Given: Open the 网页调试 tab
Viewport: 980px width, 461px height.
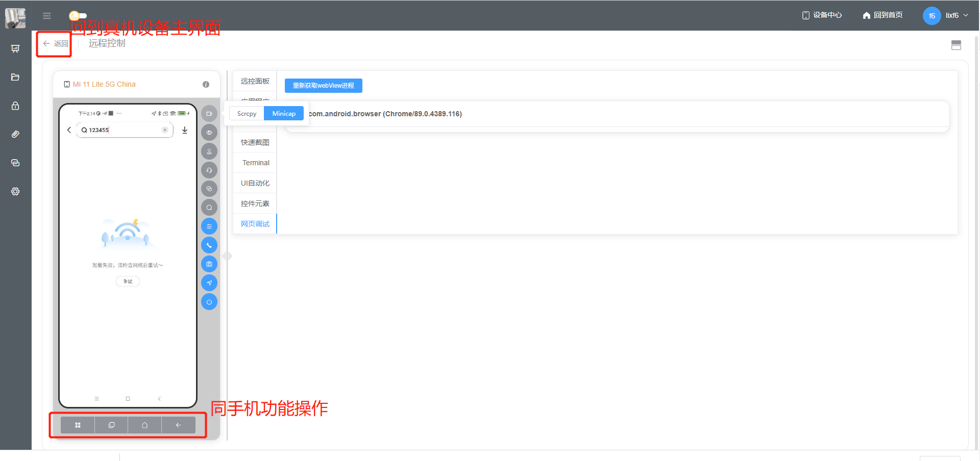Looking at the screenshot, I should (255, 224).
